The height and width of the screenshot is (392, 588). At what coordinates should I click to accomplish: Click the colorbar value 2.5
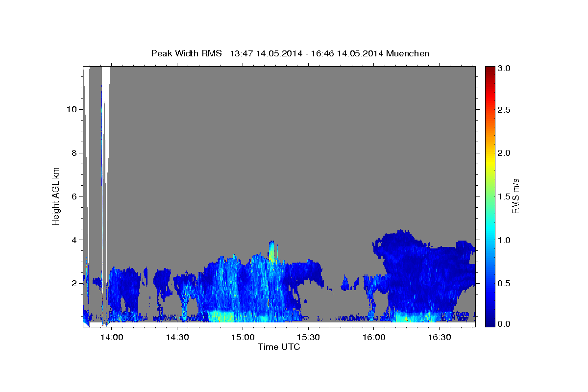(x=504, y=110)
